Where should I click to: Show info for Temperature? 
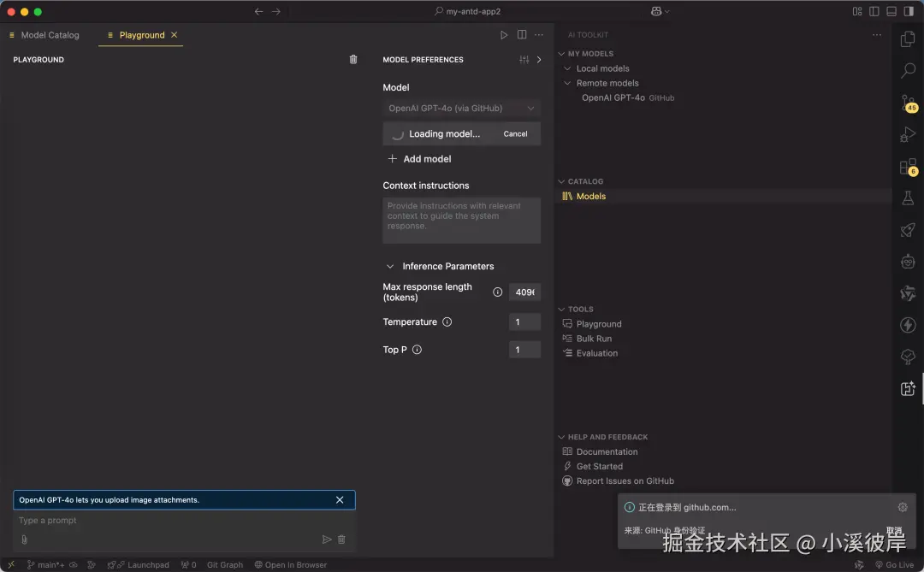pos(447,321)
